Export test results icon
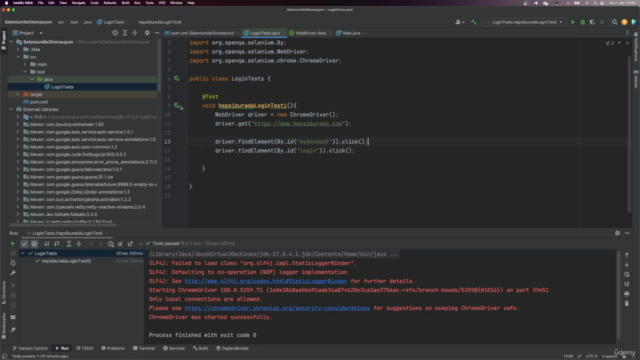The height and width of the screenshot is (360, 640). tap(130, 244)
